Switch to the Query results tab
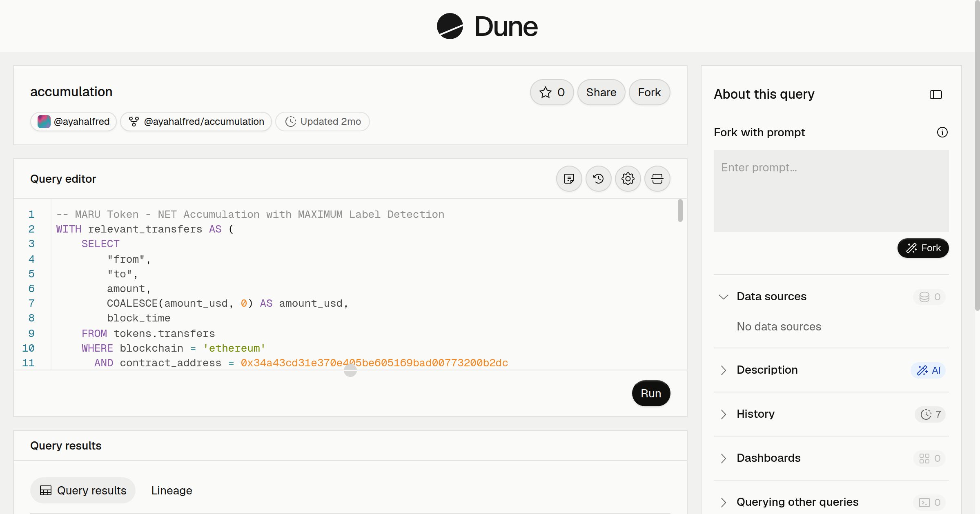Image resolution: width=980 pixels, height=514 pixels. point(83,490)
